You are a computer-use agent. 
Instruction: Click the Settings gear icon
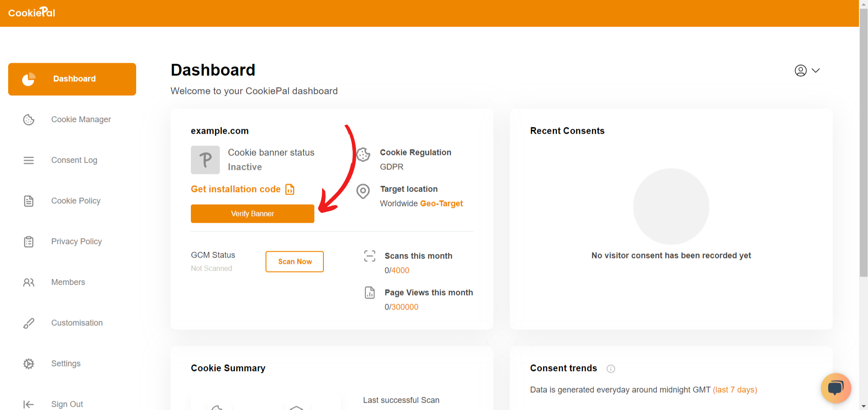[28, 363]
